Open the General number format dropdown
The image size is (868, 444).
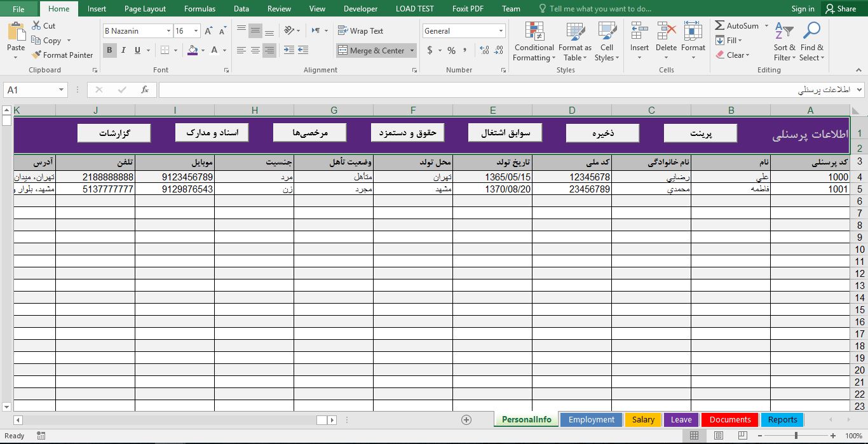501,31
